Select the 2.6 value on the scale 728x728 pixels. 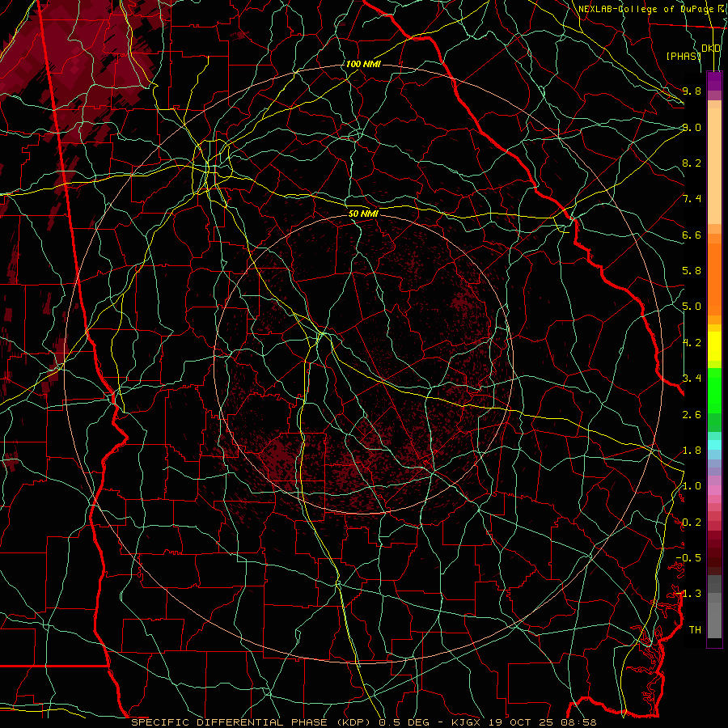coord(692,415)
